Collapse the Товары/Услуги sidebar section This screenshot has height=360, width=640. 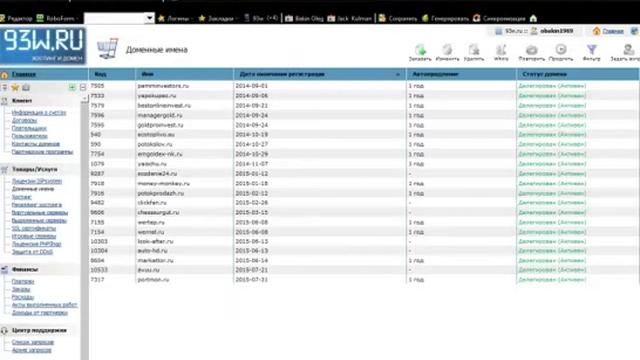[x=34, y=169]
